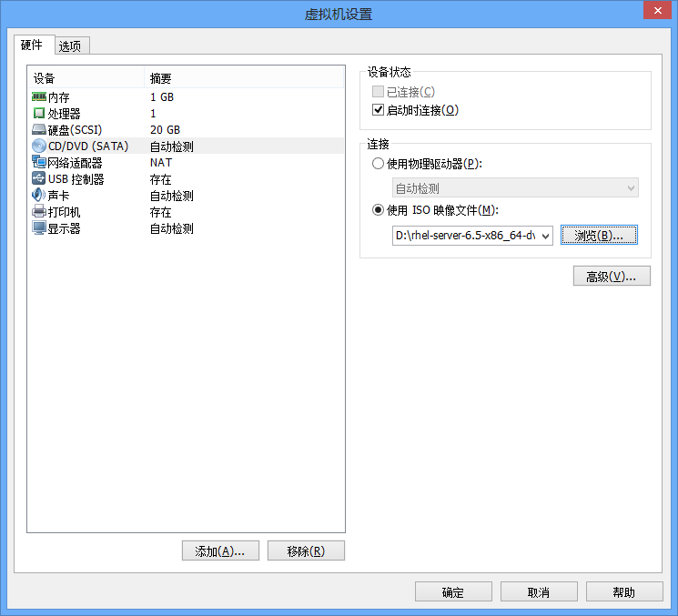Click the 处理器 processor icon
Screen dimensions: 678x616
point(39,113)
